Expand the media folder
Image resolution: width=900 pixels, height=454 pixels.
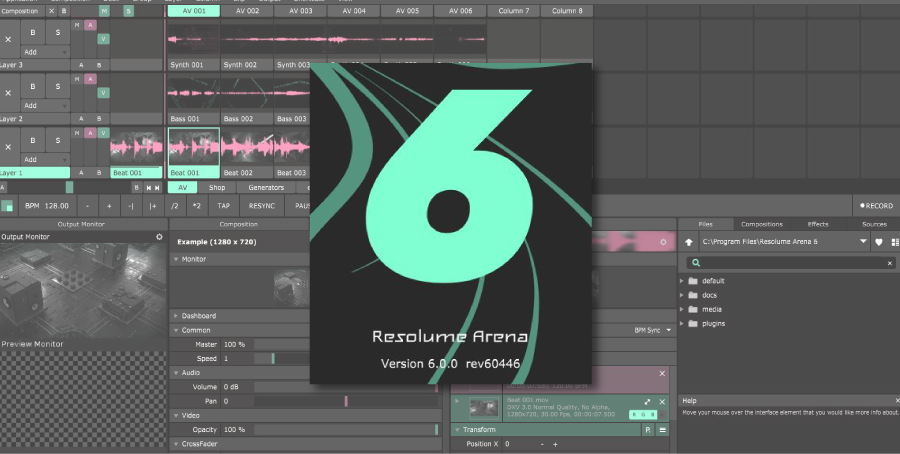[682, 309]
